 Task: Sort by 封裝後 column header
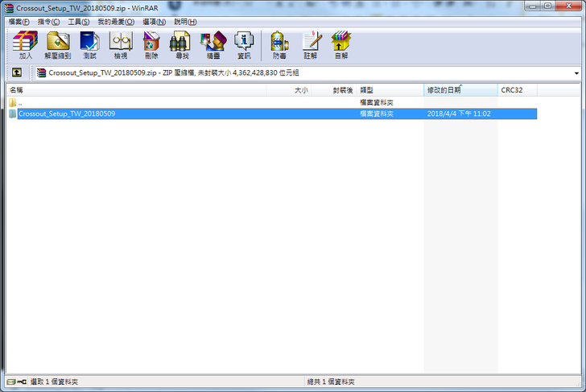click(334, 90)
